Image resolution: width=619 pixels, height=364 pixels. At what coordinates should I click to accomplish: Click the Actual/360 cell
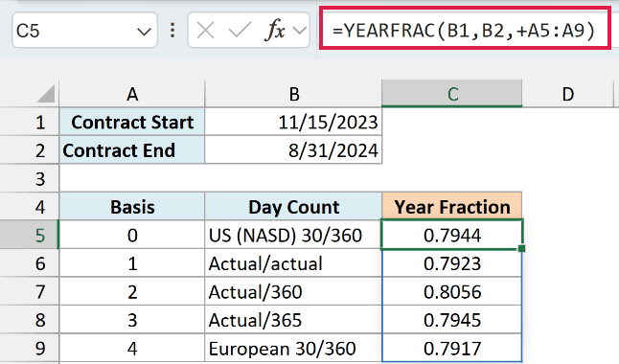[293, 291]
